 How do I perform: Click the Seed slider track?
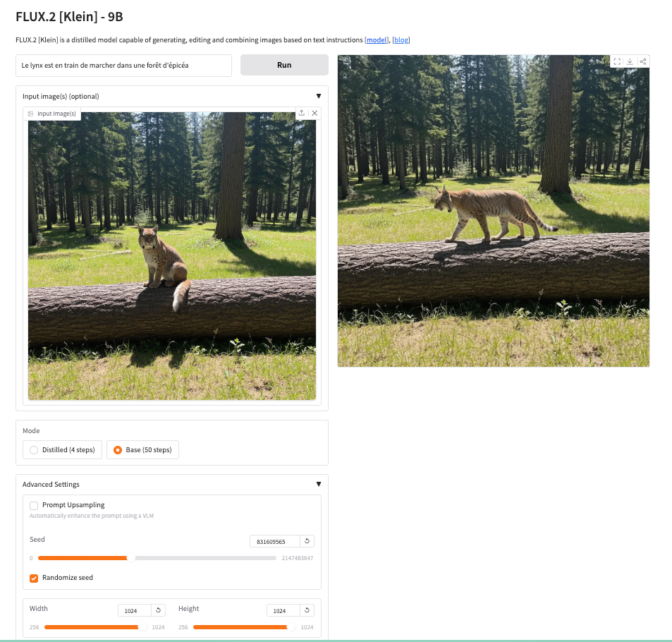157,558
